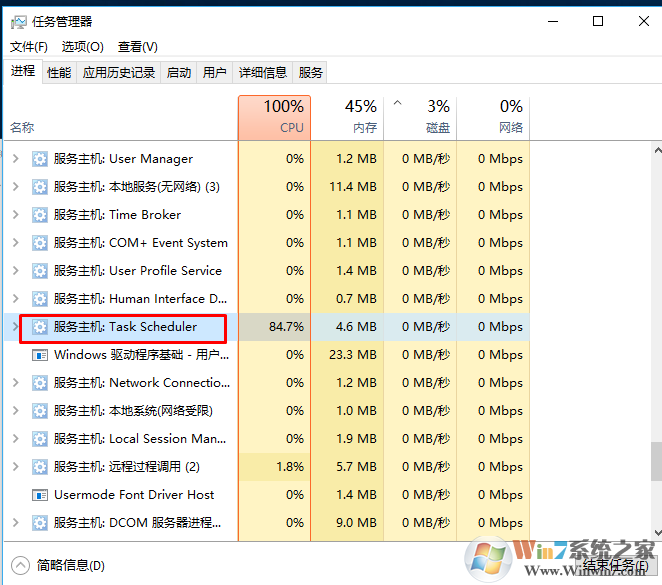
Task: Select the 服务主机: Network Connections row
Action: point(140,383)
